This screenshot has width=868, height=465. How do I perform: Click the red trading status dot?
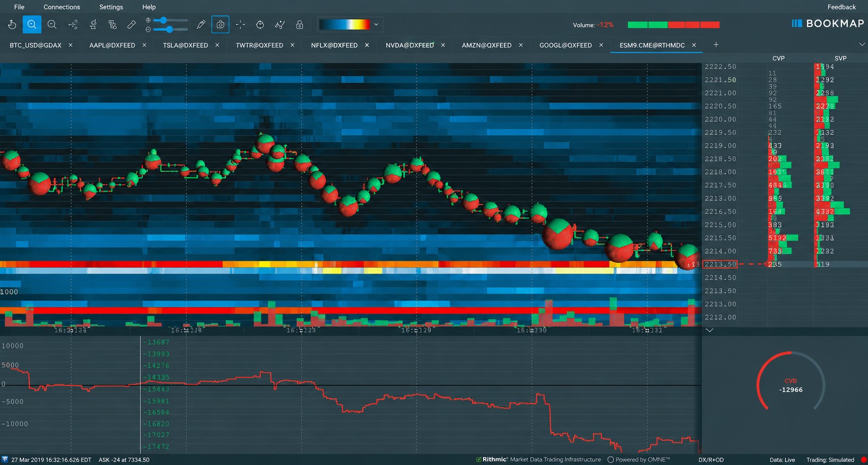864,460
